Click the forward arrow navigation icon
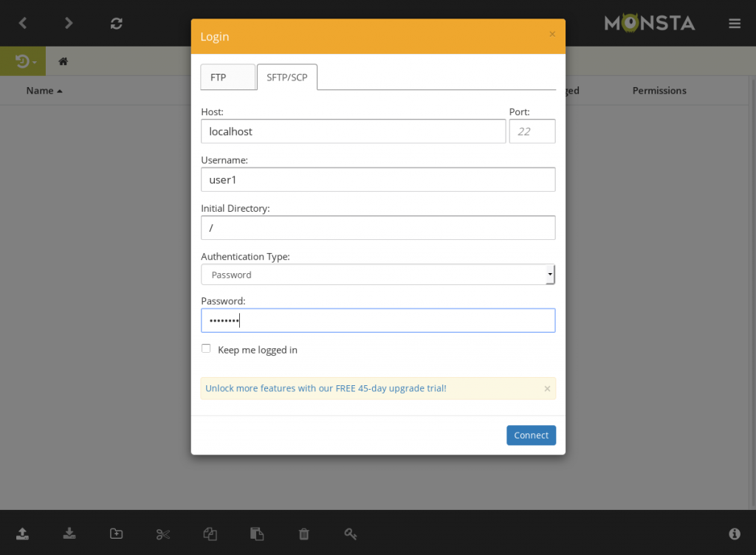This screenshot has height=555, width=756. tap(69, 23)
